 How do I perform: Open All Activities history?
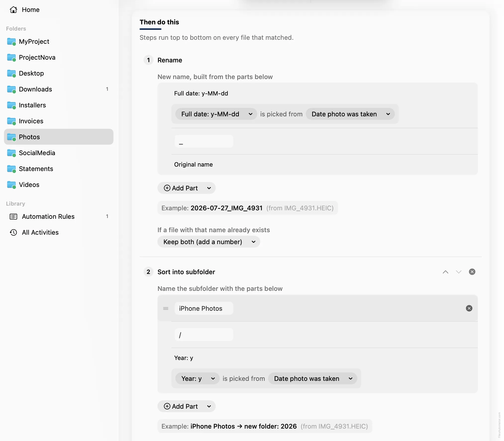59,232
